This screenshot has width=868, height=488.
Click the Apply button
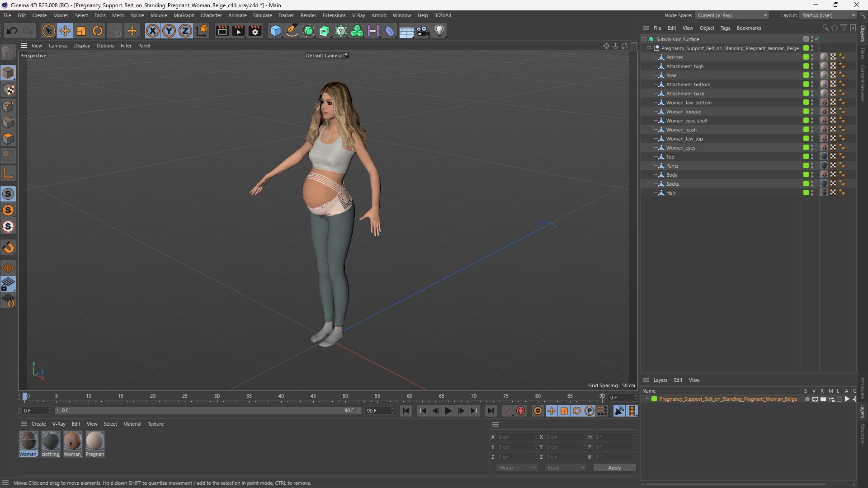(614, 468)
